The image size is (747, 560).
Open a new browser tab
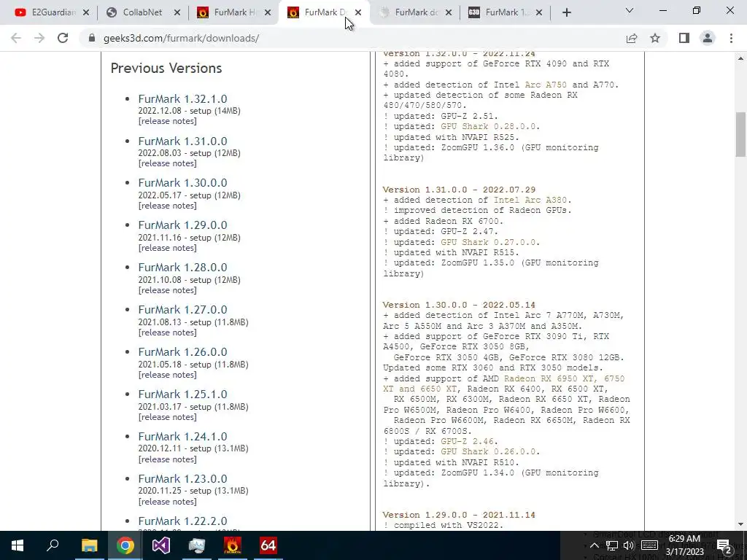coord(566,13)
